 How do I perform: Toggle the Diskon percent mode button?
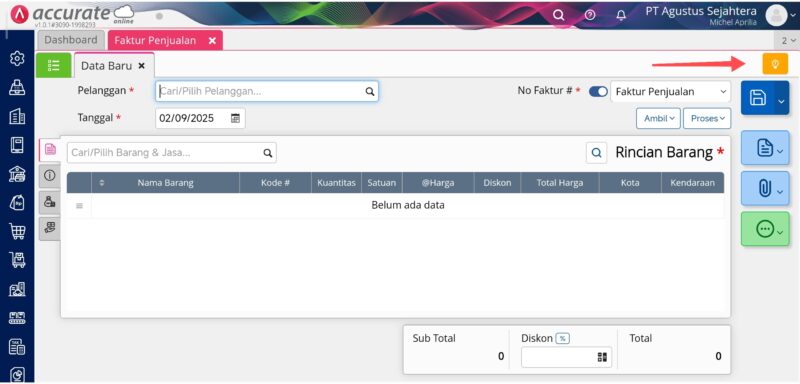[563, 338]
